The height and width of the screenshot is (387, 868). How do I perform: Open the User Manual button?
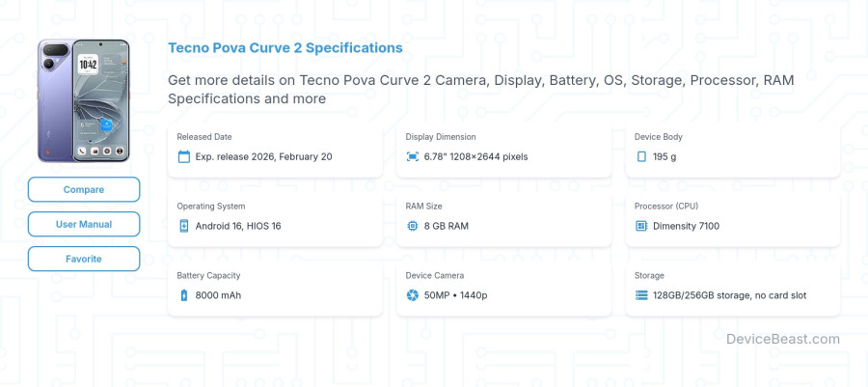[x=84, y=224]
